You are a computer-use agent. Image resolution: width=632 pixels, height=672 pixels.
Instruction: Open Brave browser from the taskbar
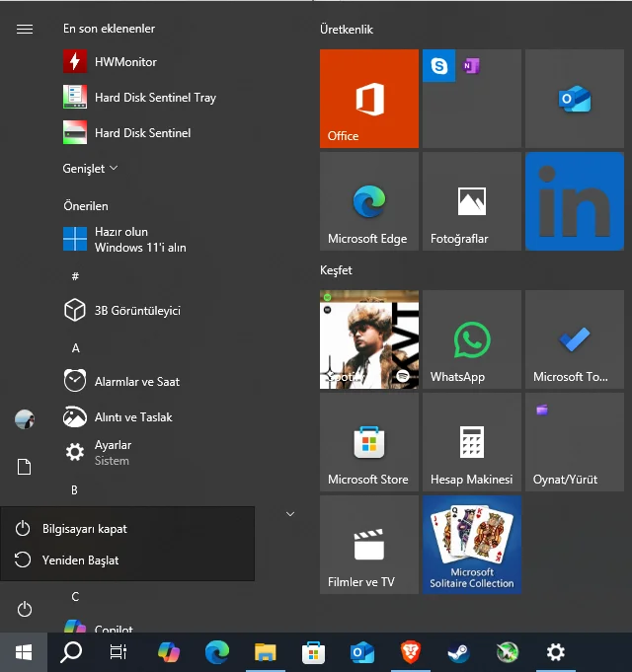tap(409, 651)
